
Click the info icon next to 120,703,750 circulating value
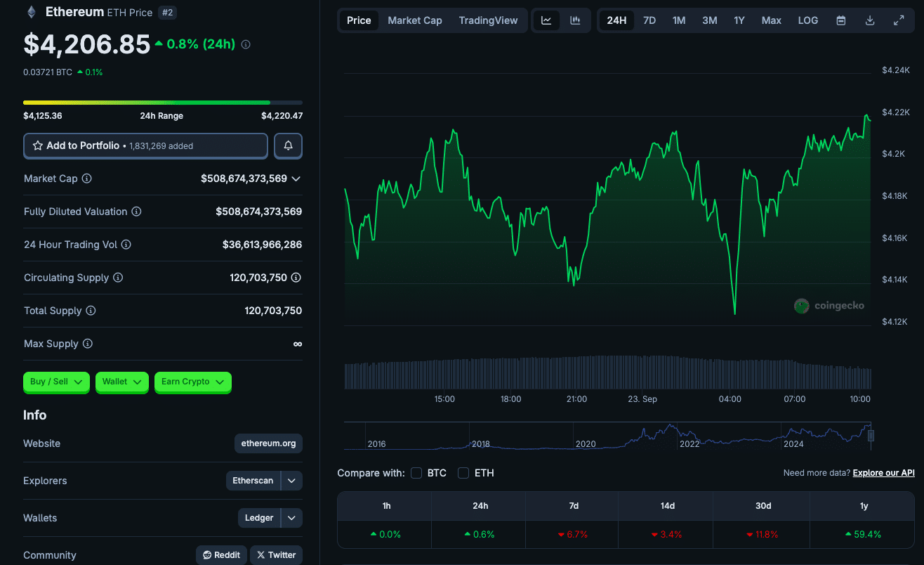[296, 278]
